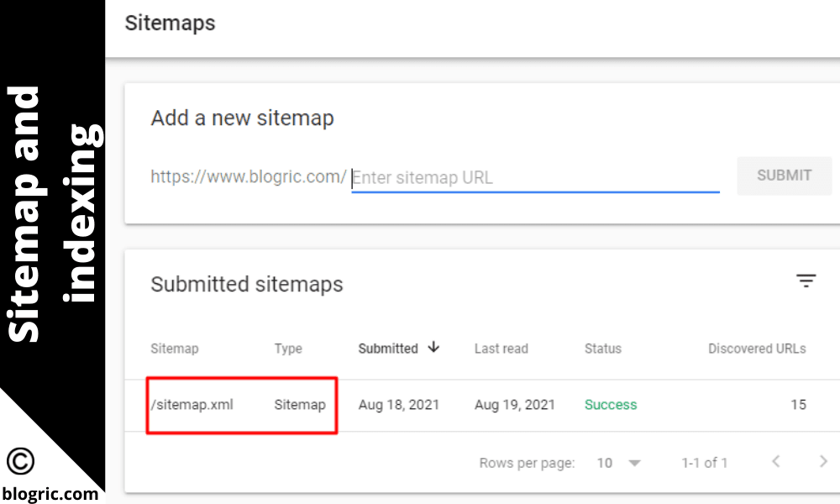This screenshot has height=504, width=840.
Task: Click the SUBMIT button
Action: click(x=784, y=176)
